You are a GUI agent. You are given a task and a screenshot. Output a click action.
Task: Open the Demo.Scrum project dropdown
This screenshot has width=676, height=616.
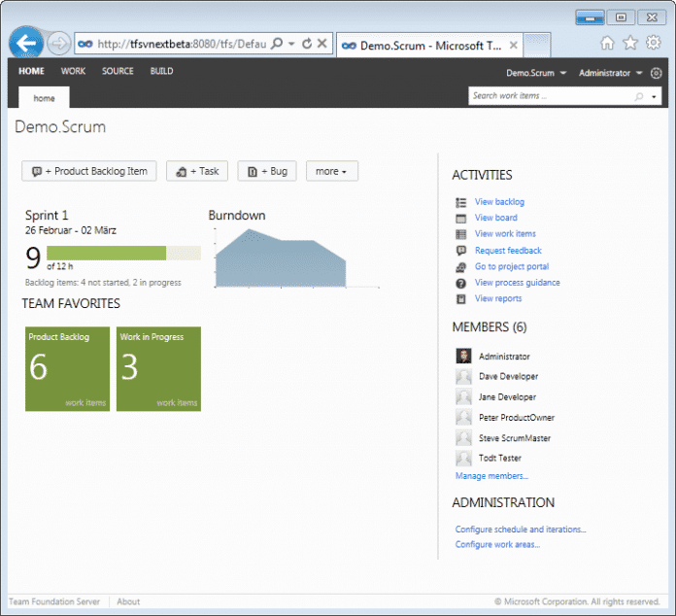(536, 73)
